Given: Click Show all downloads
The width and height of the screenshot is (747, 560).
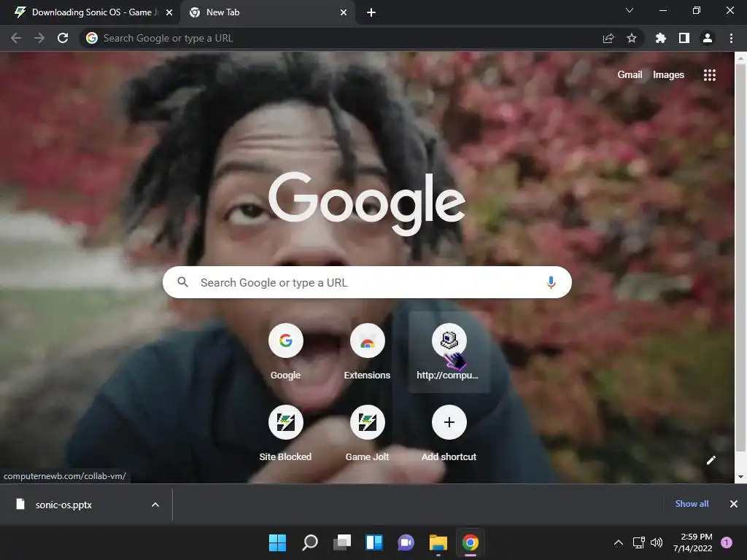Looking at the screenshot, I should click(692, 504).
